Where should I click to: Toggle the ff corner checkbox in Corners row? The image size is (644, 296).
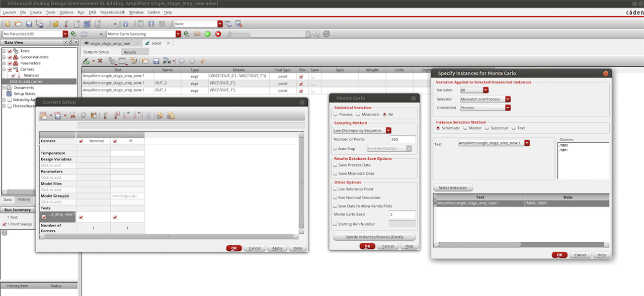coord(116,141)
